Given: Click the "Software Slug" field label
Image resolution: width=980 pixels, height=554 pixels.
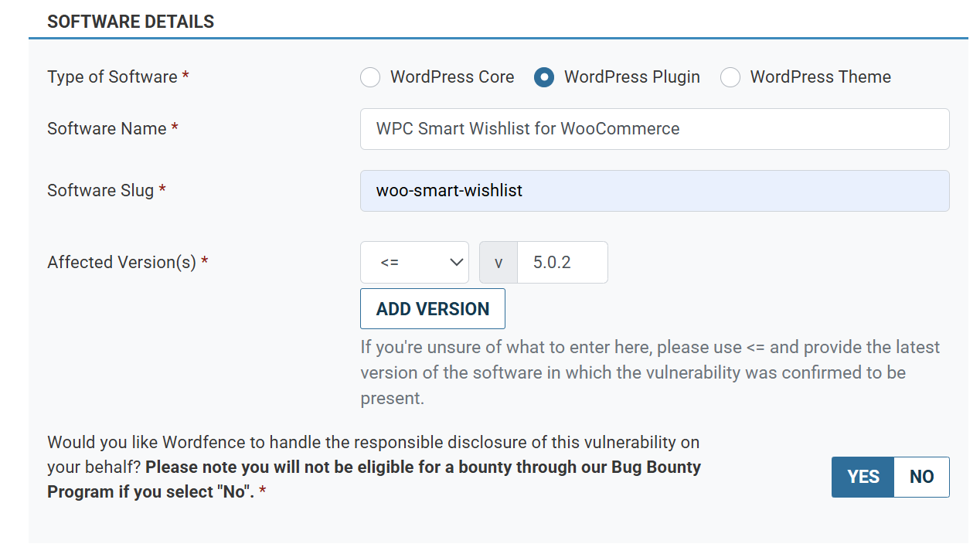Looking at the screenshot, I should (x=100, y=191).
